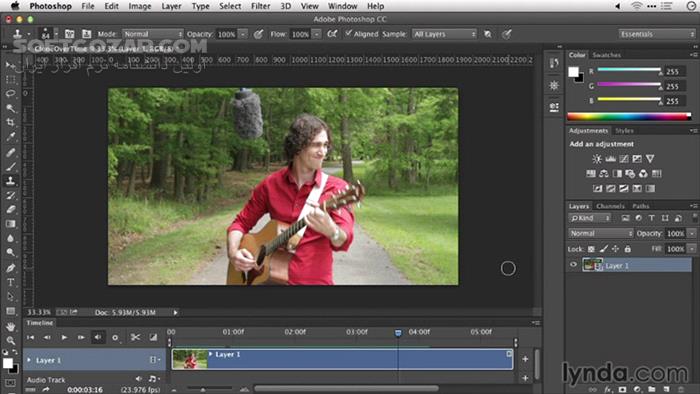Open transition options button in timeline
This screenshot has height=394, width=700.
click(153, 337)
